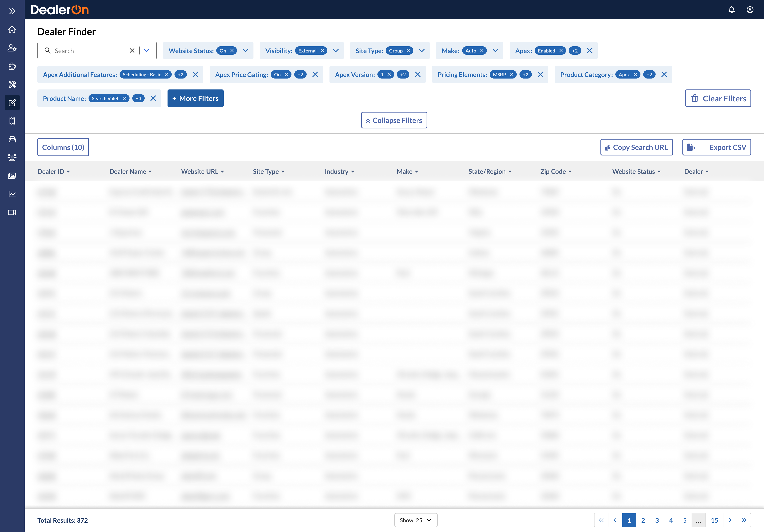Remove the Search Valet product chip
Image resolution: width=764 pixels, height=532 pixels.
click(x=125, y=98)
